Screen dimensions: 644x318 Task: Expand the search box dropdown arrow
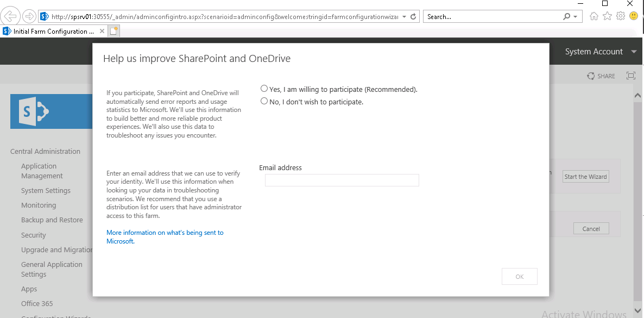[574, 16]
